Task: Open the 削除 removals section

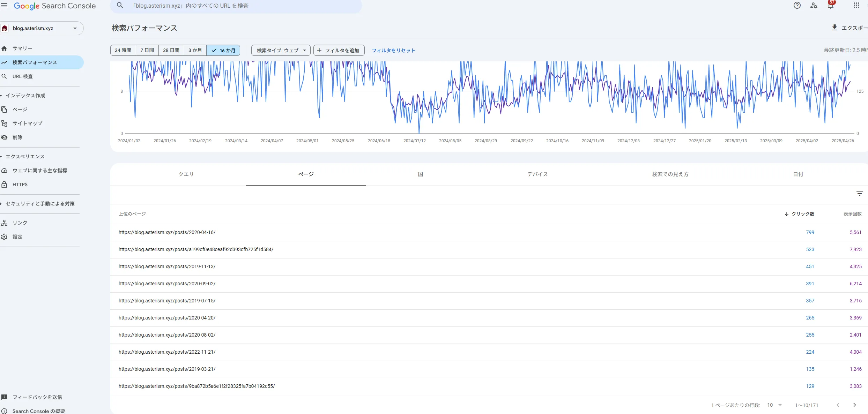Action: [17, 137]
